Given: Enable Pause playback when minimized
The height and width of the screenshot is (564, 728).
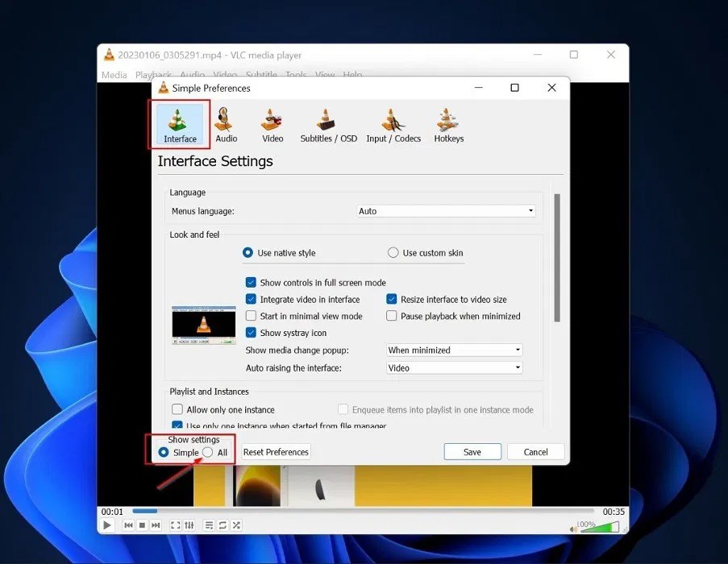Looking at the screenshot, I should (392, 316).
